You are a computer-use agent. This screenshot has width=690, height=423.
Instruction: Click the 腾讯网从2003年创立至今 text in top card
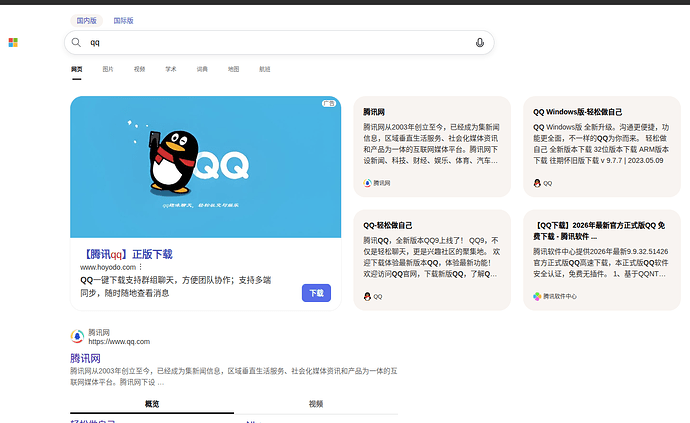(x=431, y=143)
